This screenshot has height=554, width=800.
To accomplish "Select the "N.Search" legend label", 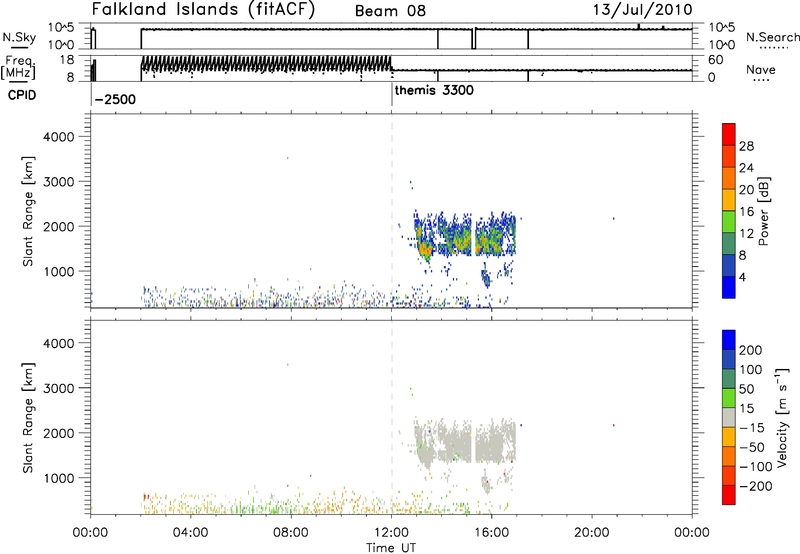I will [772, 37].
